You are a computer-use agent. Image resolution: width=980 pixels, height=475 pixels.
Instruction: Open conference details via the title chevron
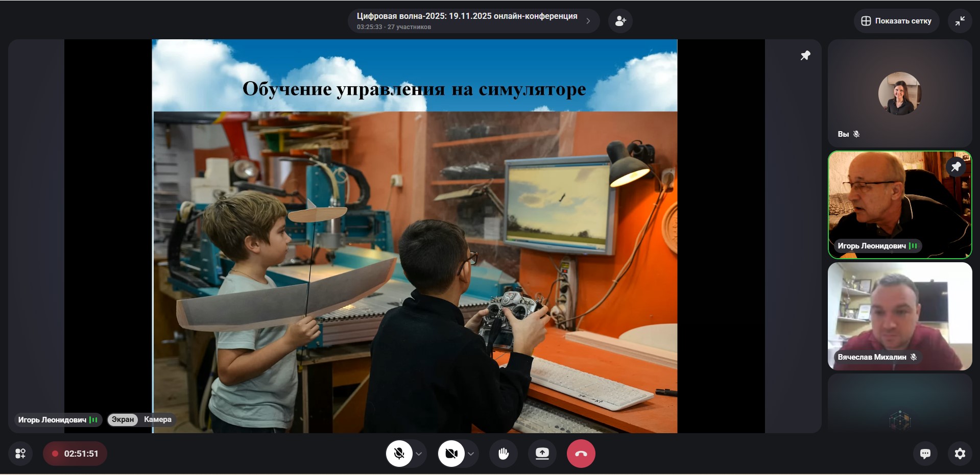point(588,21)
